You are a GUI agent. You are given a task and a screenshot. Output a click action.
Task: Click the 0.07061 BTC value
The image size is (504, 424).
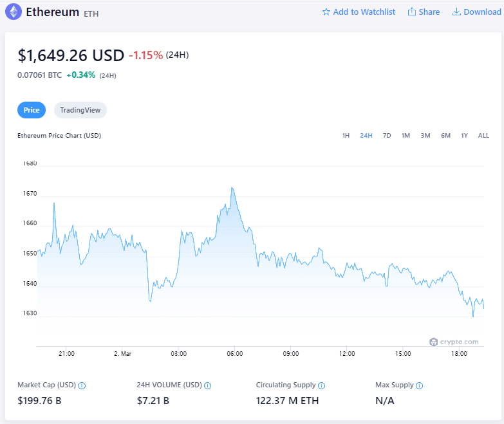coord(39,75)
